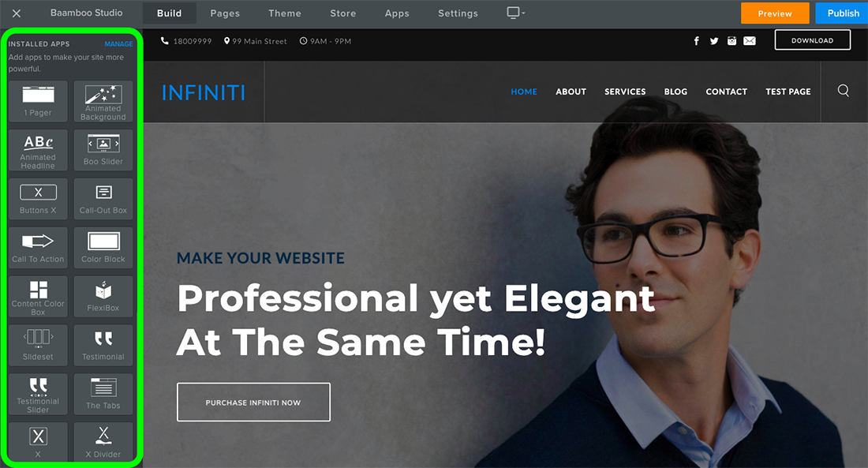Choose the Testimonial Slider element
The height and width of the screenshot is (468, 868).
click(38, 394)
